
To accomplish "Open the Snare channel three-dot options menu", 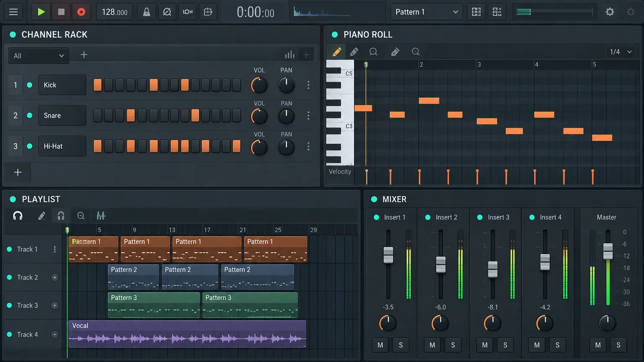I will [308, 116].
